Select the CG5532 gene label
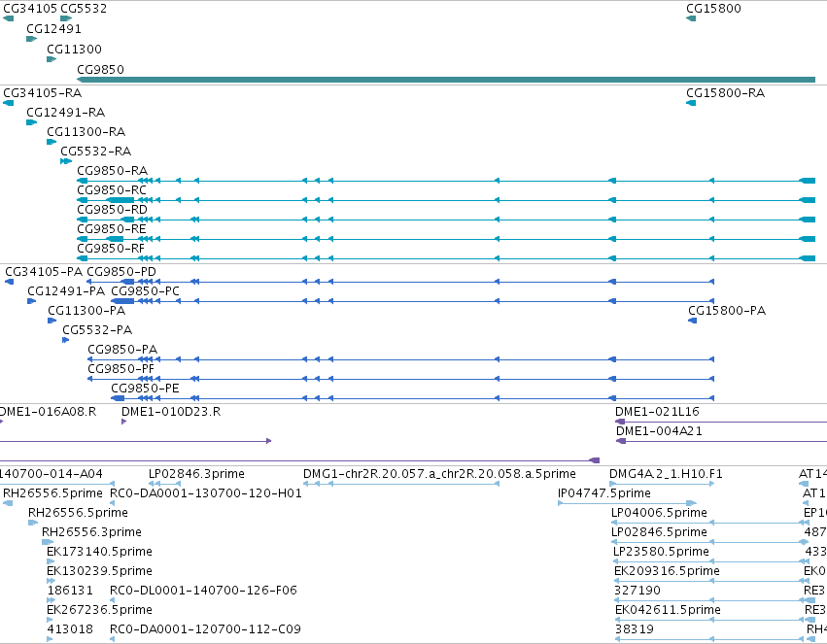The height and width of the screenshot is (644, 827). click(84, 9)
